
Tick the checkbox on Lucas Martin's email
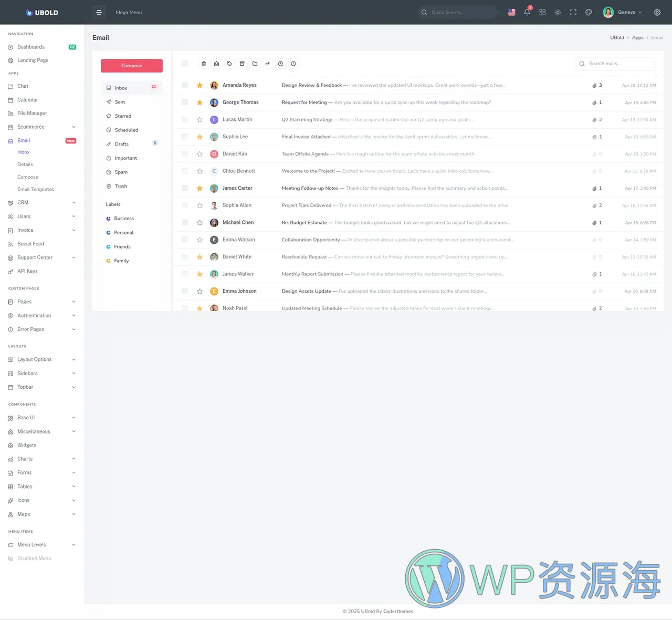pos(185,119)
